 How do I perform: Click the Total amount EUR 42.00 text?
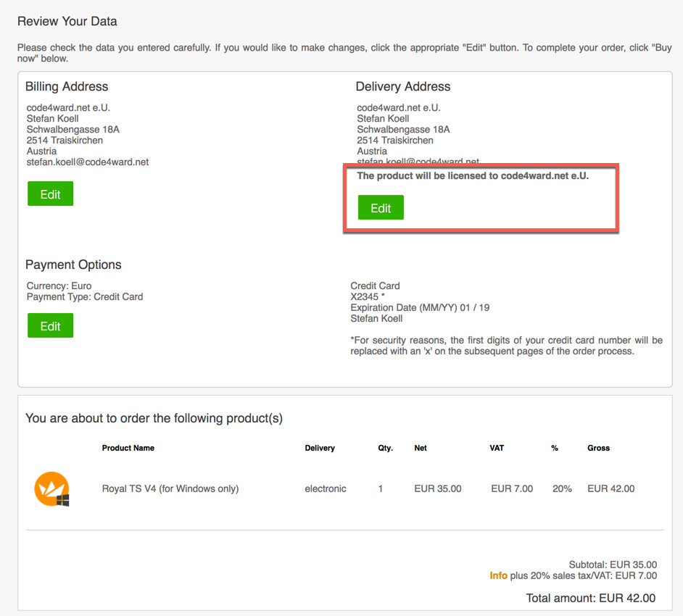(590, 599)
